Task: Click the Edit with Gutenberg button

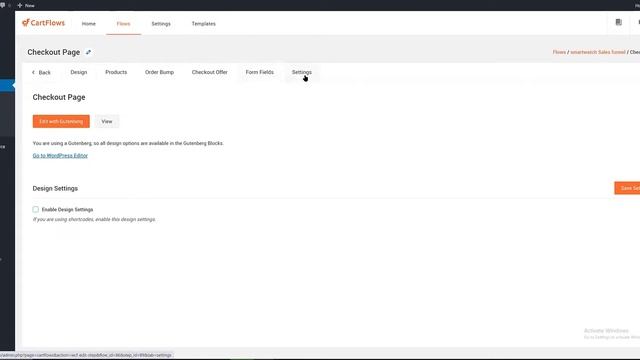Action: tap(61, 121)
